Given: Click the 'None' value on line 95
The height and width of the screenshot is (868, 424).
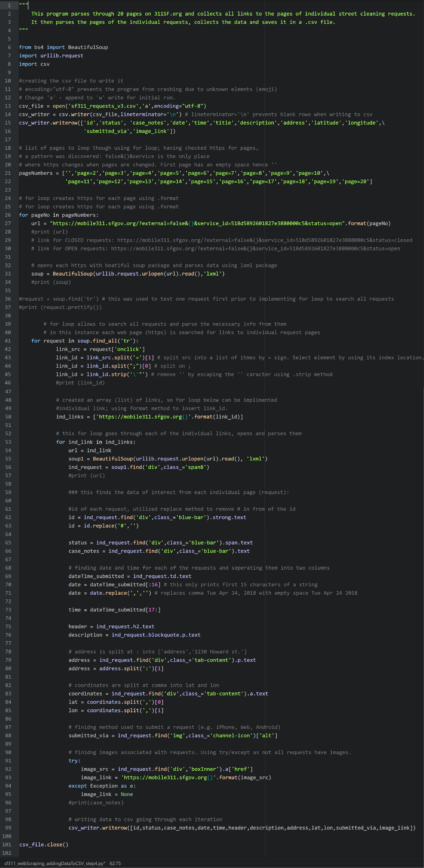Looking at the screenshot, I should coord(127,794).
